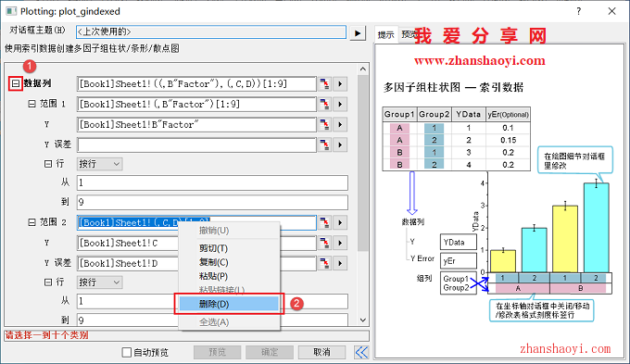Click the 到 field containing 9 under 范围 1
Screen dimensions: 630x364
(x=212, y=202)
